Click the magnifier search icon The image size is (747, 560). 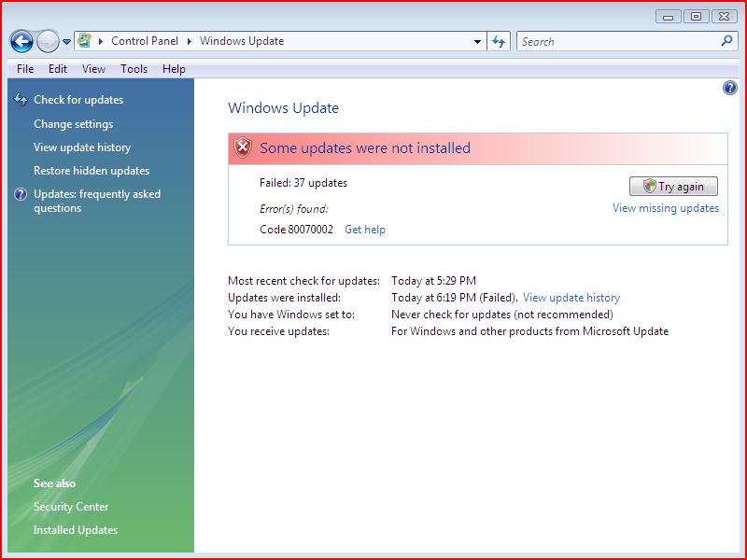point(726,41)
